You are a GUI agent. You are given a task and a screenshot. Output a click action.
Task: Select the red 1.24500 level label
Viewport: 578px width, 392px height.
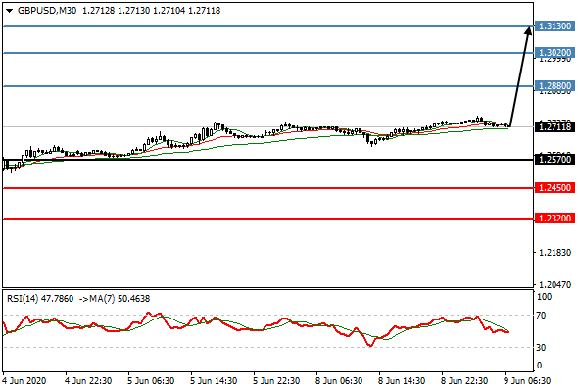pyautogui.click(x=554, y=188)
